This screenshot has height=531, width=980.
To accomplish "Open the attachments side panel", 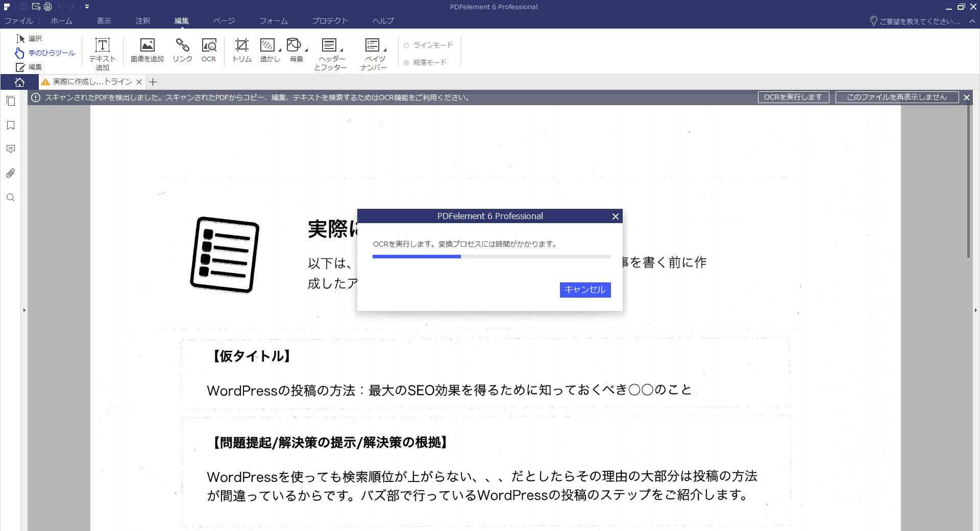I will pos(10,173).
